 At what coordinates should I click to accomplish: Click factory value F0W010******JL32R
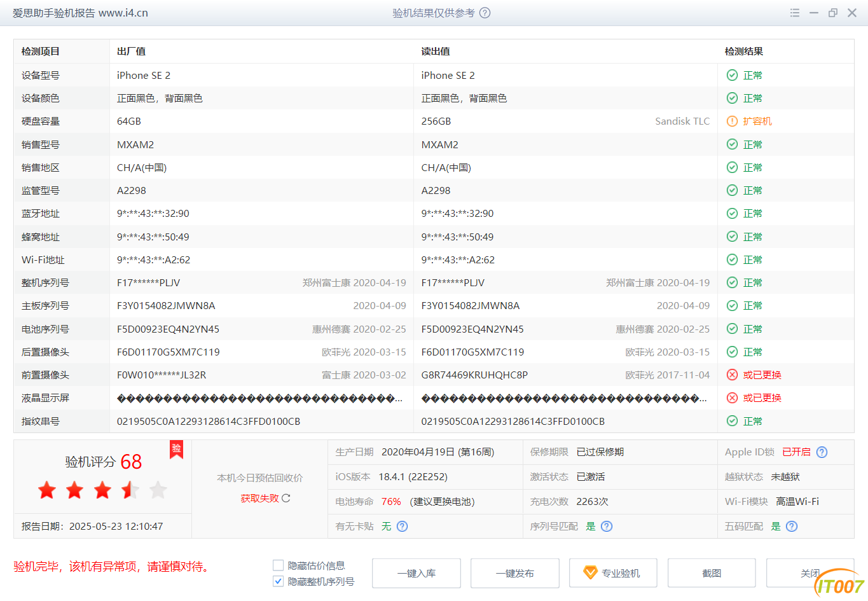[x=162, y=375]
